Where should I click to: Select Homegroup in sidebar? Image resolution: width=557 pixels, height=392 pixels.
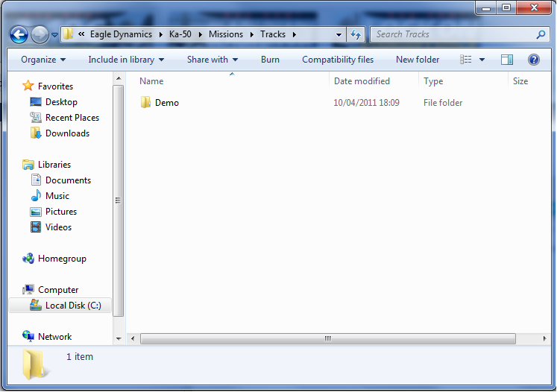pos(62,259)
